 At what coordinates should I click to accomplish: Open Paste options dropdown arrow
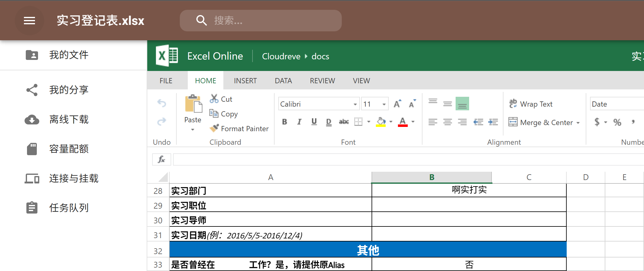pyautogui.click(x=193, y=130)
